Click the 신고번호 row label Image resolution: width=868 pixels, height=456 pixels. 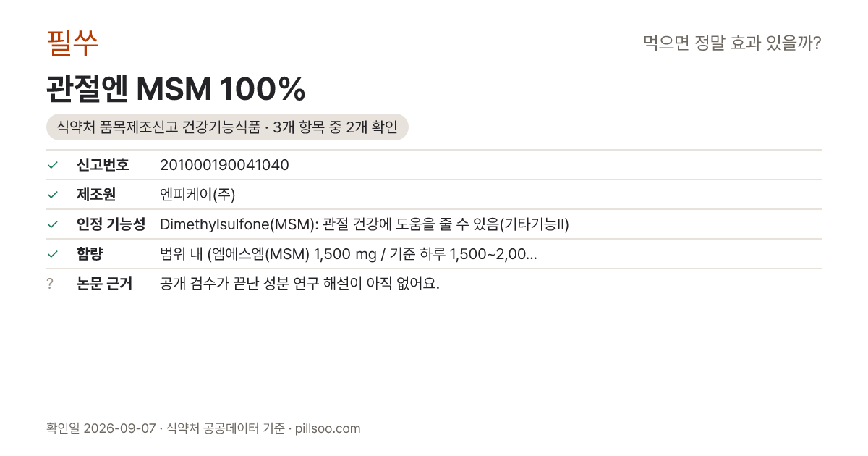pyautogui.click(x=103, y=165)
